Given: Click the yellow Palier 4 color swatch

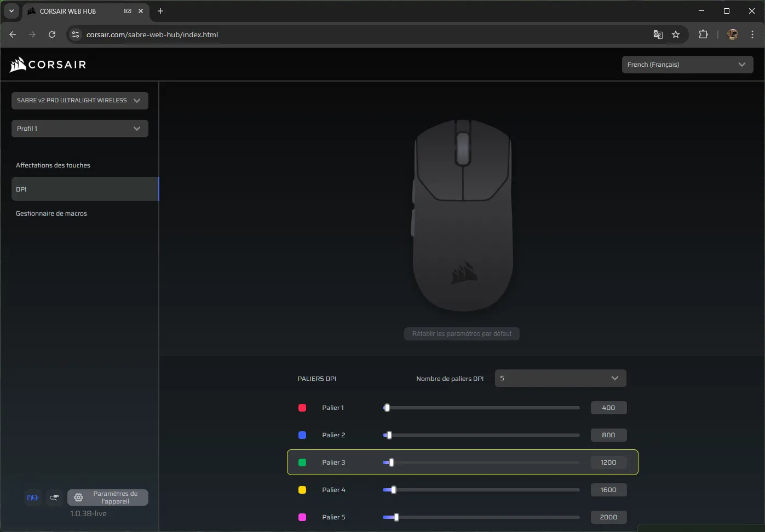Looking at the screenshot, I should pyautogui.click(x=302, y=490).
